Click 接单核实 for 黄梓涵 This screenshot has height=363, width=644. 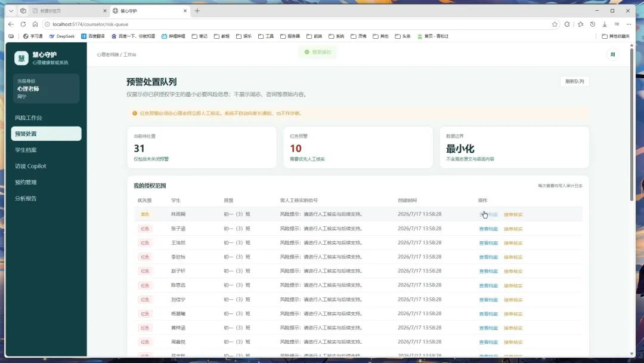pyautogui.click(x=513, y=328)
